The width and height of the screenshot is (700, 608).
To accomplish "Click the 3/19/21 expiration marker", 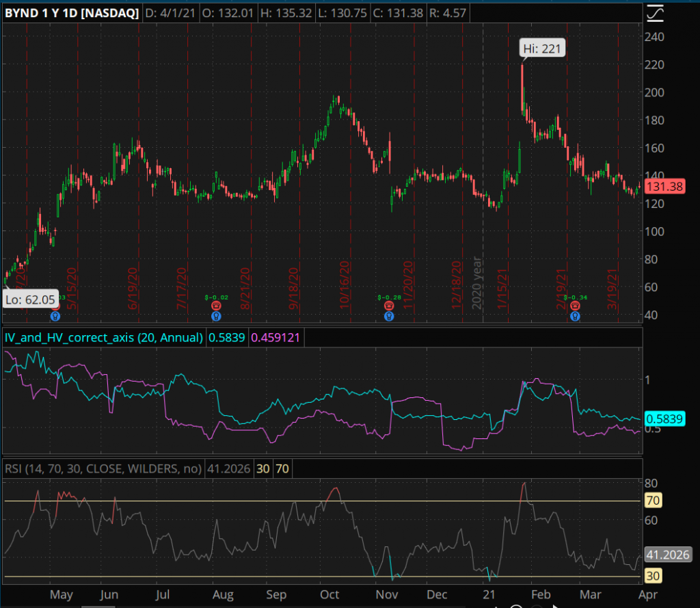I will [612, 289].
